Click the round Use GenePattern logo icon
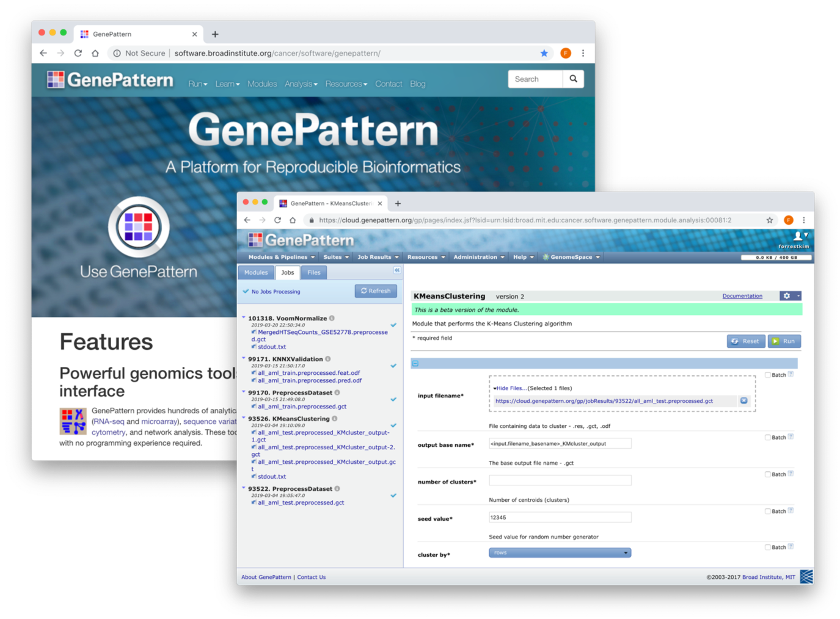This screenshot has height=619, width=840. [139, 227]
